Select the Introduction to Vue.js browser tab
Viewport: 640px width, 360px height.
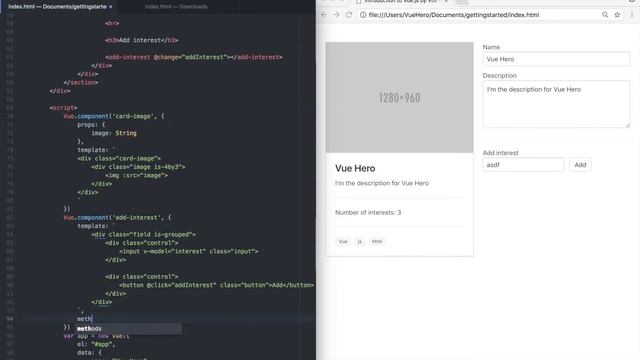(x=402, y=2)
